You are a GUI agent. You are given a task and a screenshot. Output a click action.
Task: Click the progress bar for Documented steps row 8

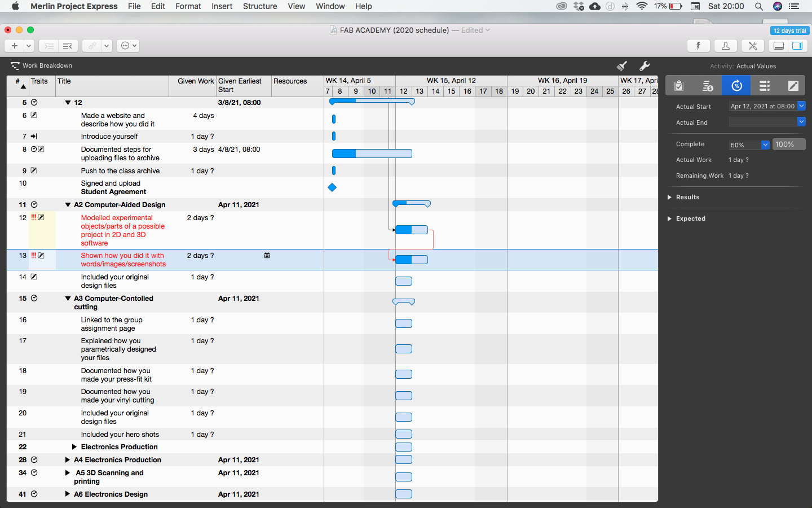pos(372,154)
